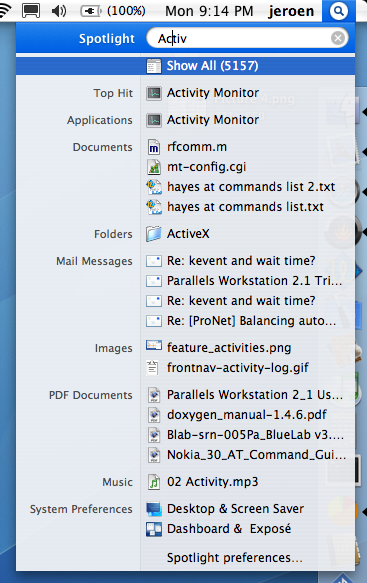This screenshot has height=583, width=367.
Task: Click the Wi-Fi AirPort menu bar icon
Action: pyautogui.click(x=4, y=11)
